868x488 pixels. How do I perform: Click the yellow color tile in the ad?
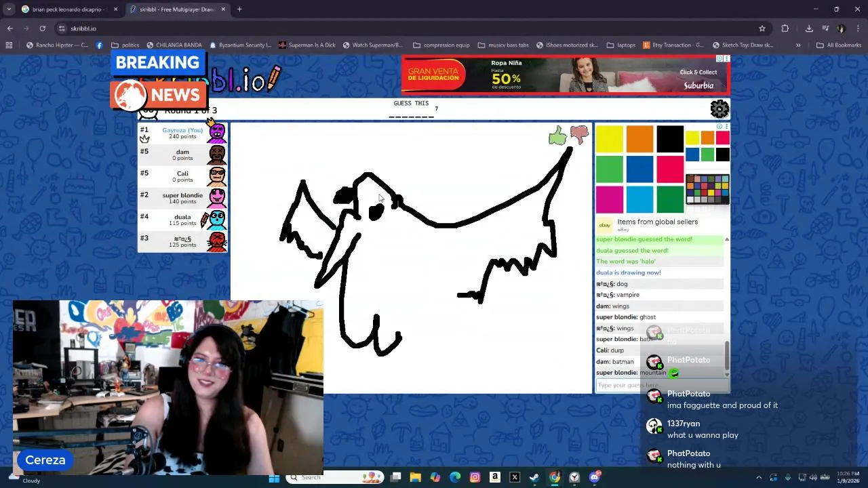(x=609, y=139)
